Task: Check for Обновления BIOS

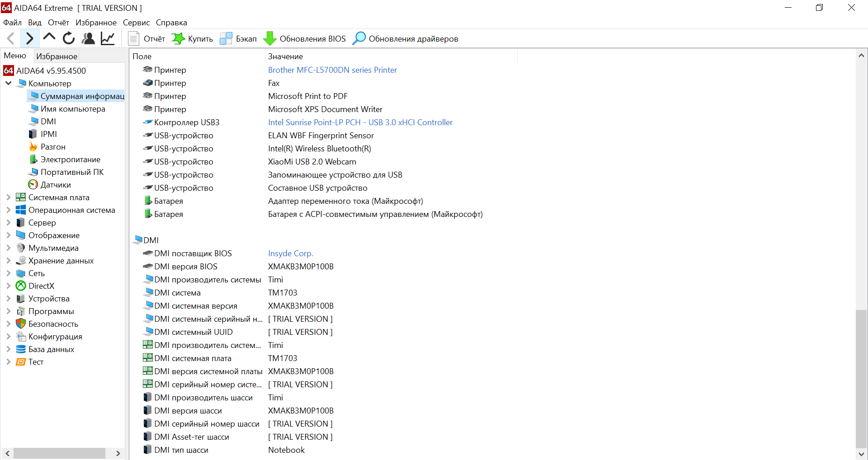Action: 305,39
